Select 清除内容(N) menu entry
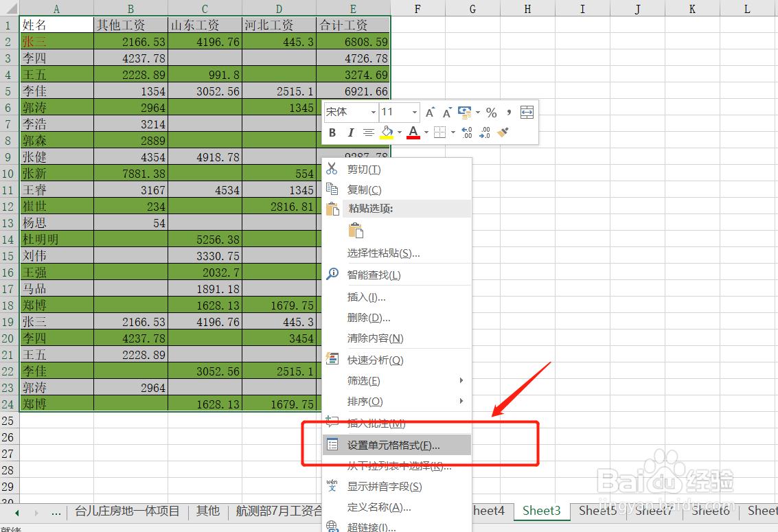The width and height of the screenshot is (778, 532). 396,338
